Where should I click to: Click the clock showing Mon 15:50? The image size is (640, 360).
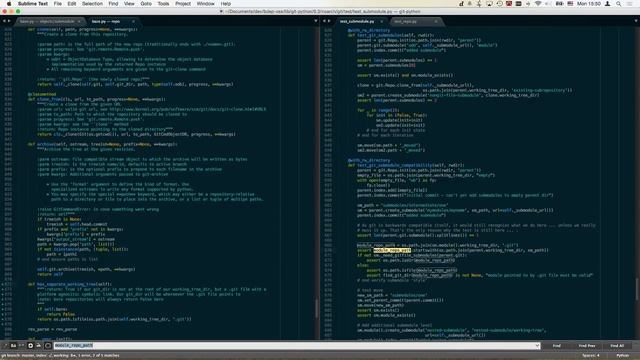[x=589, y=4]
